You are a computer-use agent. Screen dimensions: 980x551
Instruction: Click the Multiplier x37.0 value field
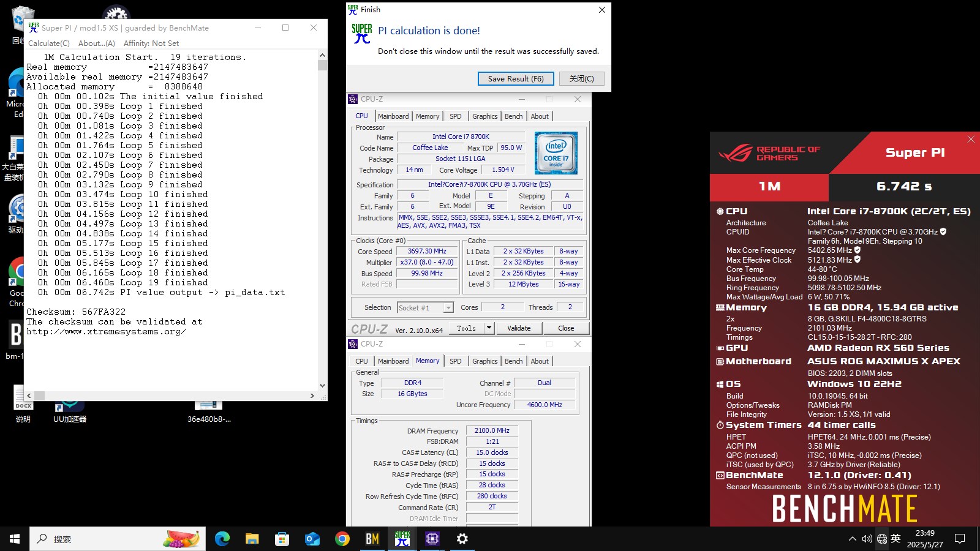[x=427, y=262]
